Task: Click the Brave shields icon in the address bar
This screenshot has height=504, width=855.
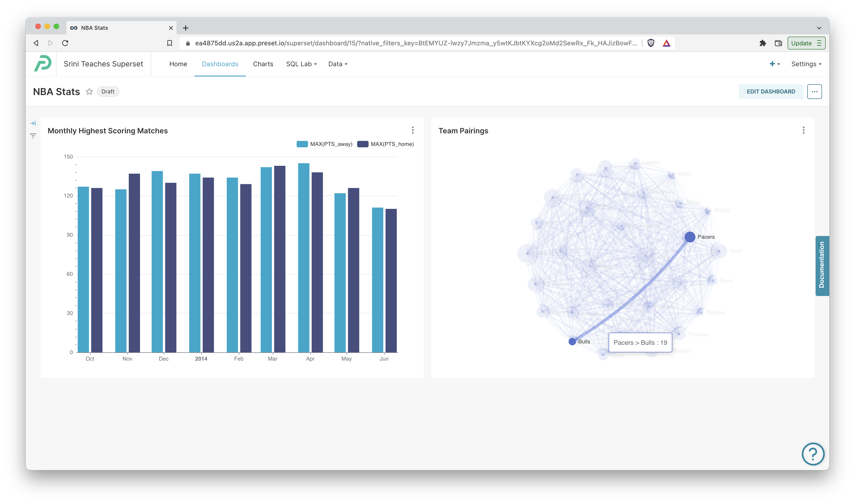Action: (x=651, y=43)
